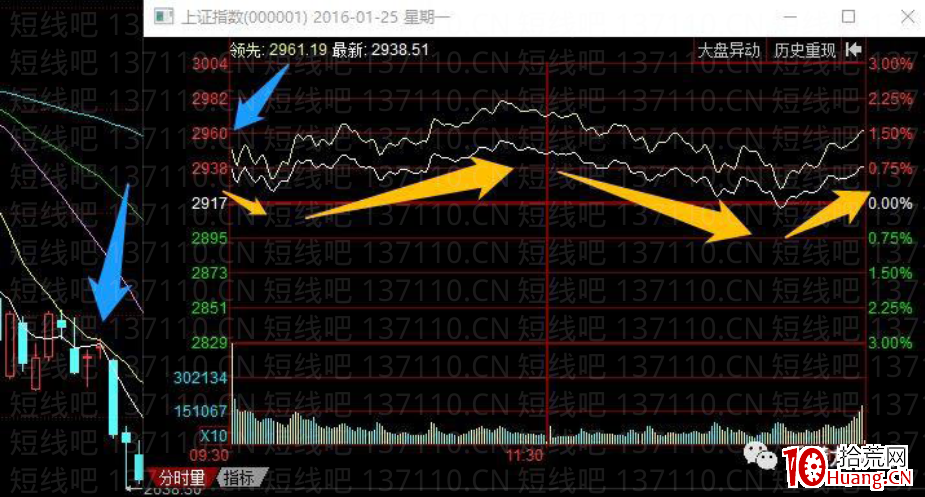Screen dimensions: 925x497
Task: Click the 上证指数(000001) title text
Action: (244, 17)
